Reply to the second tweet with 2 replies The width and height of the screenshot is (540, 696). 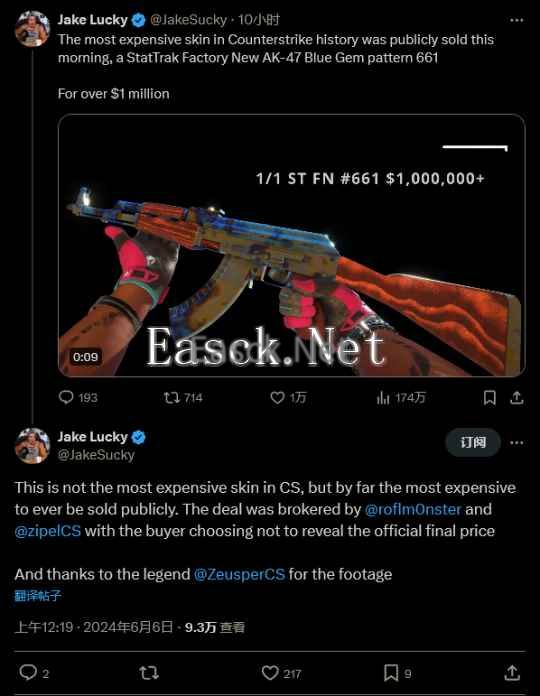(x=34, y=673)
